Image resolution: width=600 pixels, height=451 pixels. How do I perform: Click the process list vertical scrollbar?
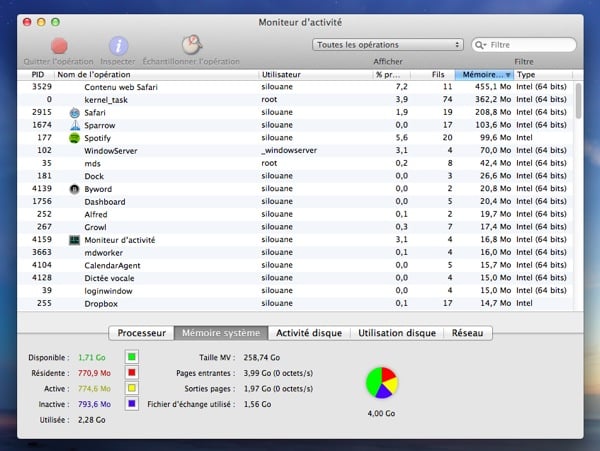point(578,101)
